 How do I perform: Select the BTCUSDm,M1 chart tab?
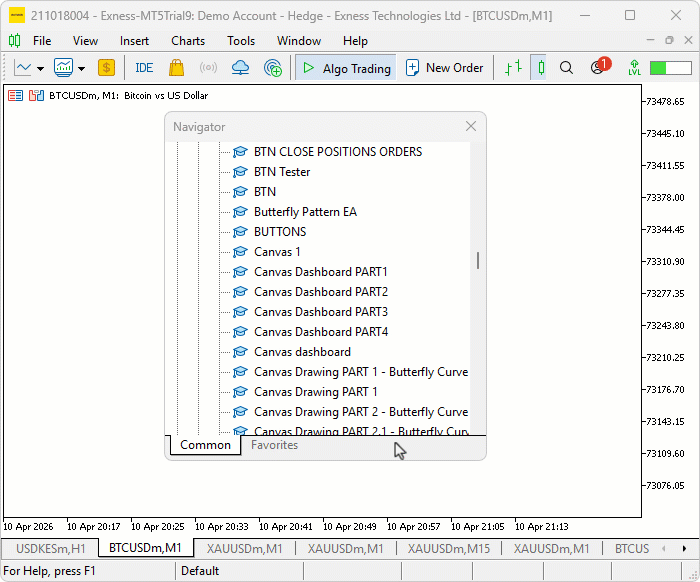[x=146, y=548]
